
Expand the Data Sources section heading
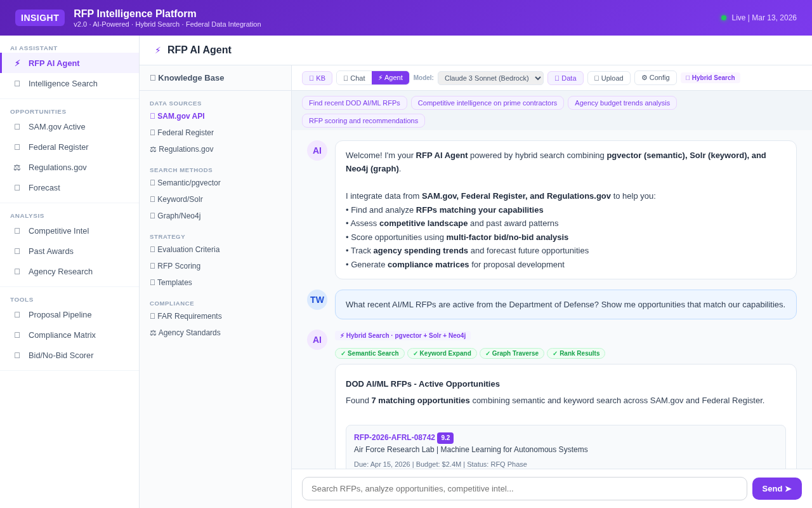pyautogui.click(x=176, y=103)
